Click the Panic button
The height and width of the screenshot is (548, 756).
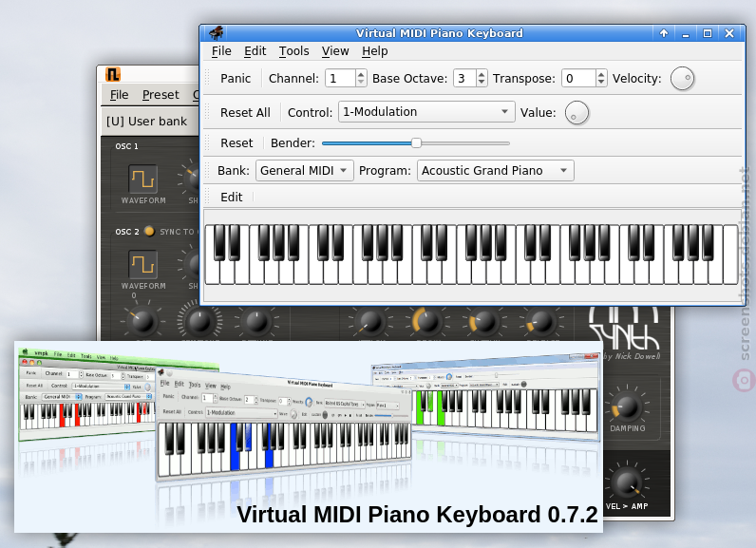click(236, 79)
